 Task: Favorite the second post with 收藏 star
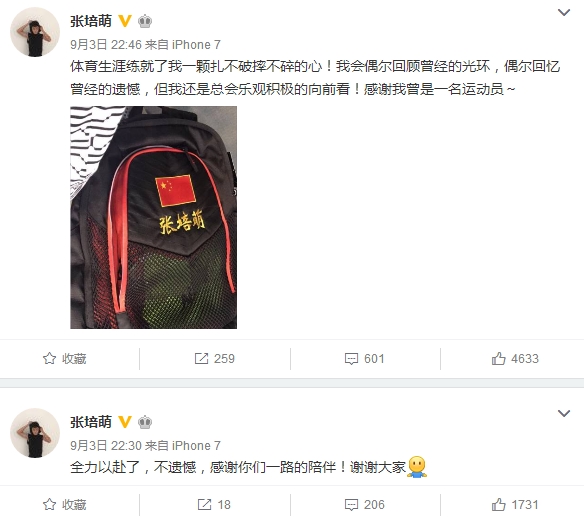click(x=64, y=505)
